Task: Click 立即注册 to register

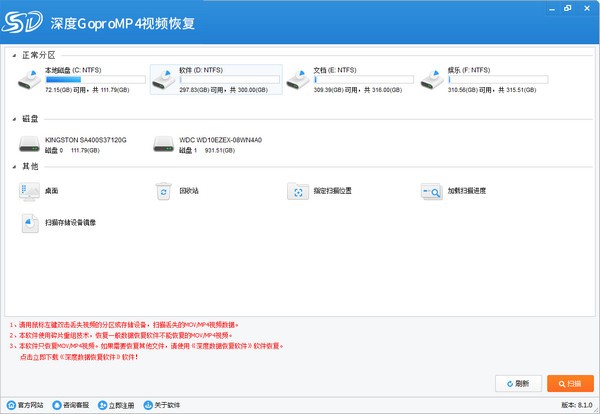Action: [116, 405]
